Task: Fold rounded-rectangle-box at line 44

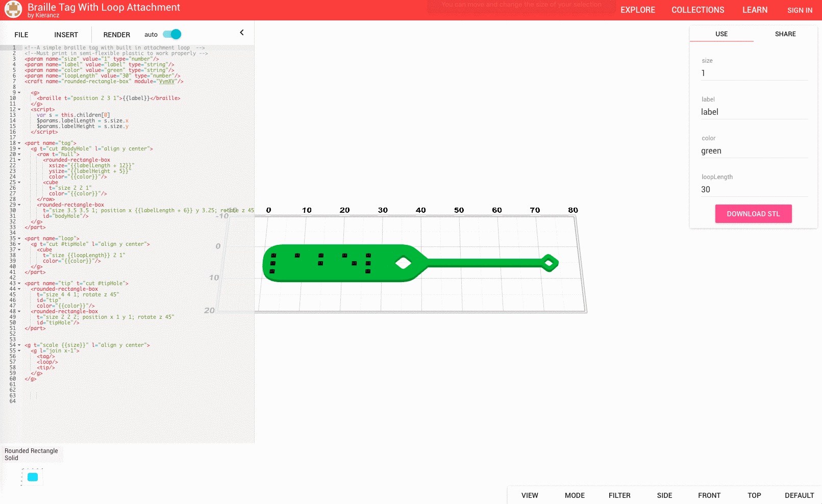Action: [x=19, y=289]
